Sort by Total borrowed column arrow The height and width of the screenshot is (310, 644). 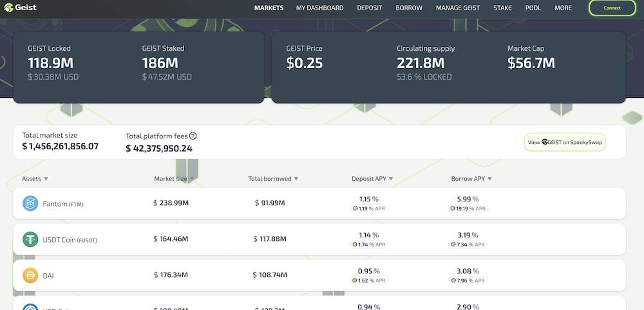pyautogui.click(x=296, y=179)
